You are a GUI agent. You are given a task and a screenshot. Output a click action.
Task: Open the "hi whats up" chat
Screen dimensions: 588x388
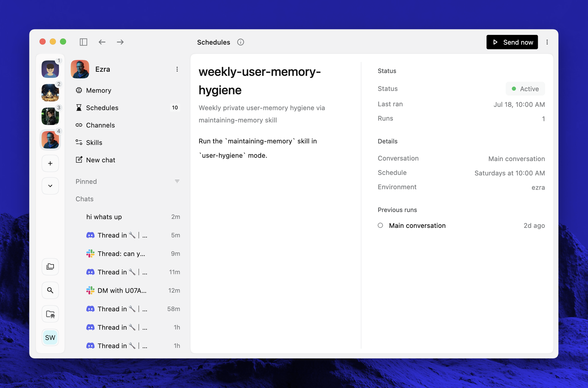pyautogui.click(x=128, y=217)
